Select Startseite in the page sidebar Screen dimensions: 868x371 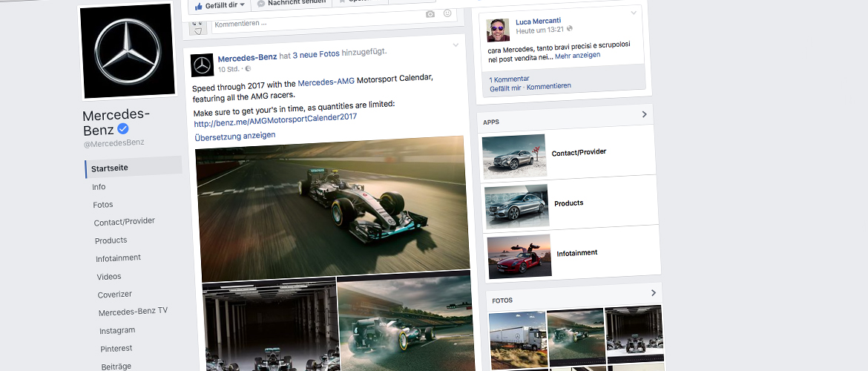tap(134, 168)
